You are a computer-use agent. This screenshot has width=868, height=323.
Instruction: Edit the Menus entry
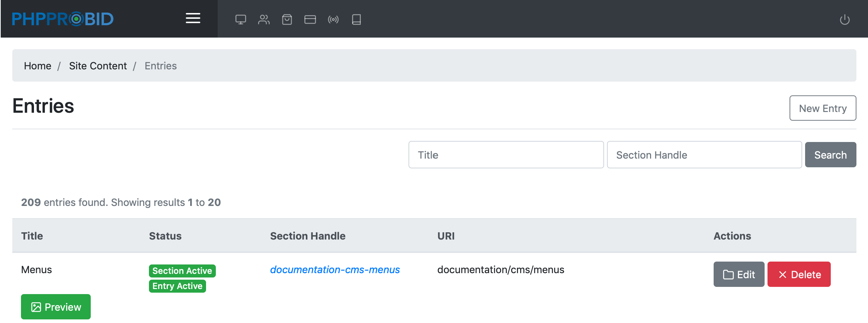click(x=739, y=275)
